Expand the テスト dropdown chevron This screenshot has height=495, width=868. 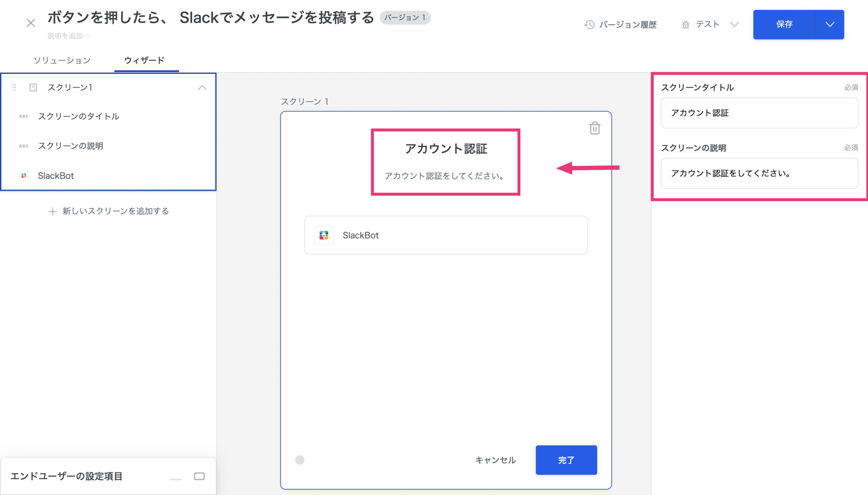(x=734, y=25)
